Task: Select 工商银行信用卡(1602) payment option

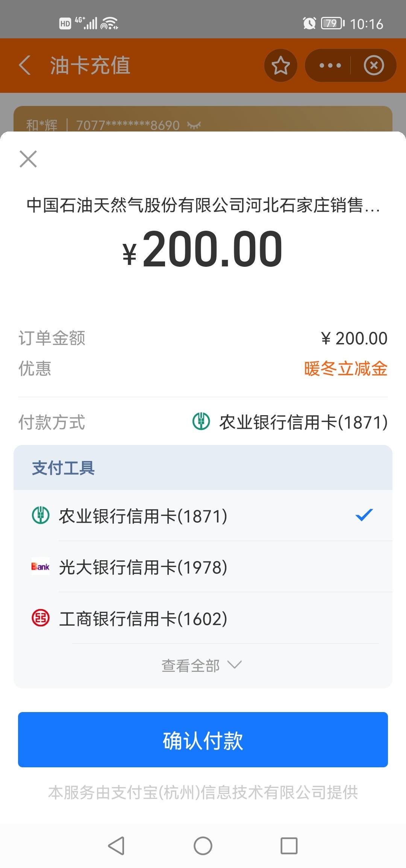Action: [x=203, y=618]
